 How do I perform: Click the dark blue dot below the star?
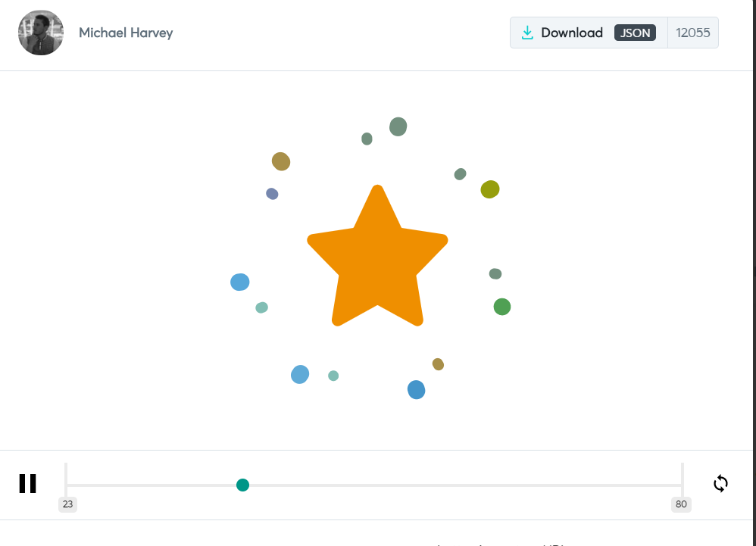pyautogui.click(x=416, y=390)
